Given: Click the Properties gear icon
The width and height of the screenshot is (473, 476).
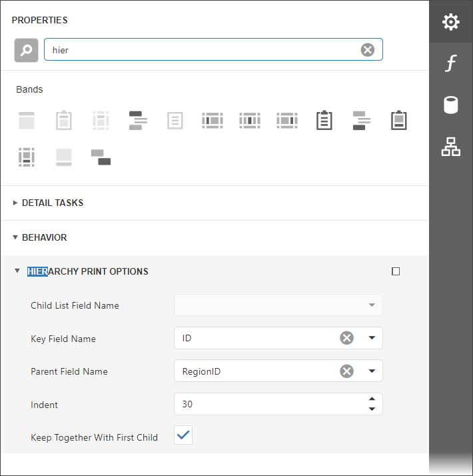Looking at the screenshot, I should (451, 22).
